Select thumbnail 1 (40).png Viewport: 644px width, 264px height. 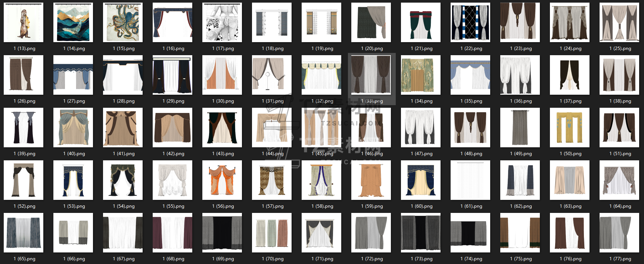click(73, 128)
